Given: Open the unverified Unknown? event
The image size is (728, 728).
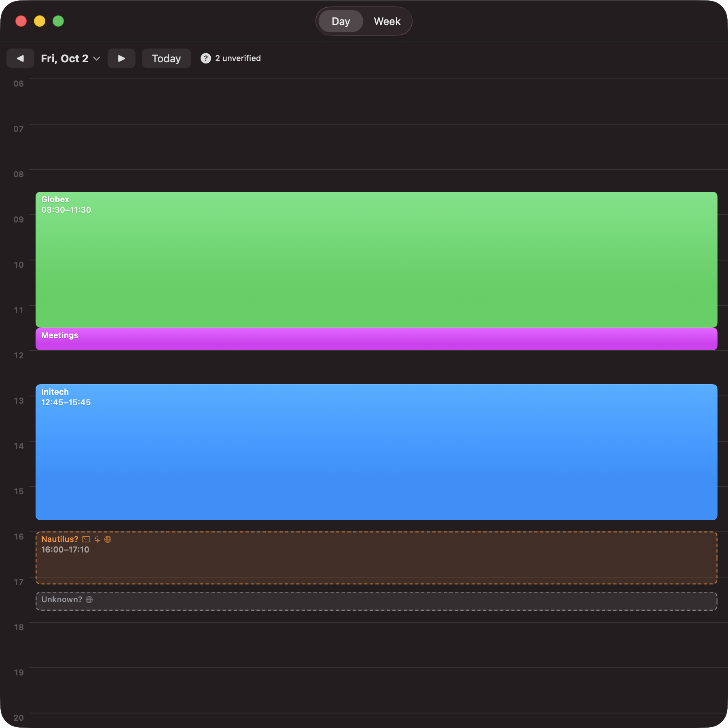Looking at the screenshot, I should click(377, 601).
